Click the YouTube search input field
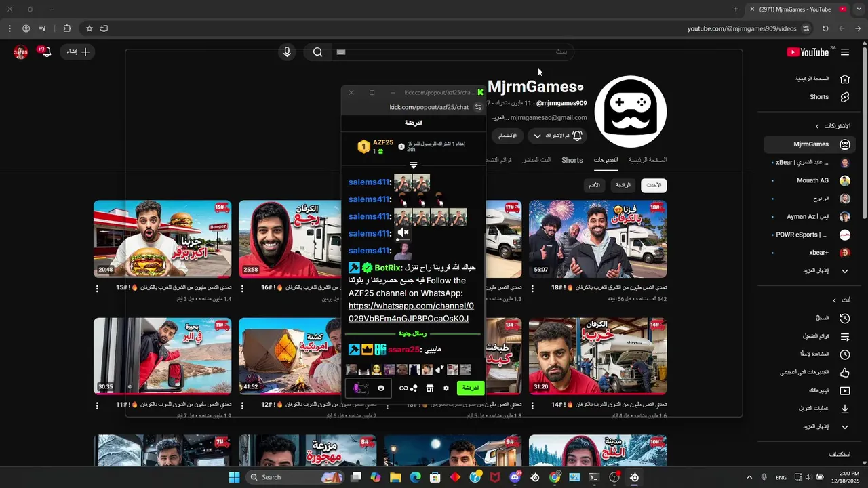 [454, 52]
